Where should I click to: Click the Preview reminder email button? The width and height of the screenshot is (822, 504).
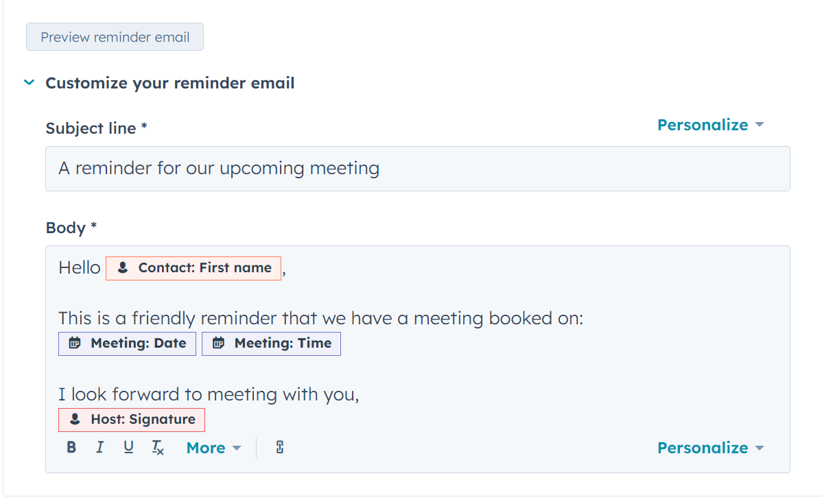[115, 36]
